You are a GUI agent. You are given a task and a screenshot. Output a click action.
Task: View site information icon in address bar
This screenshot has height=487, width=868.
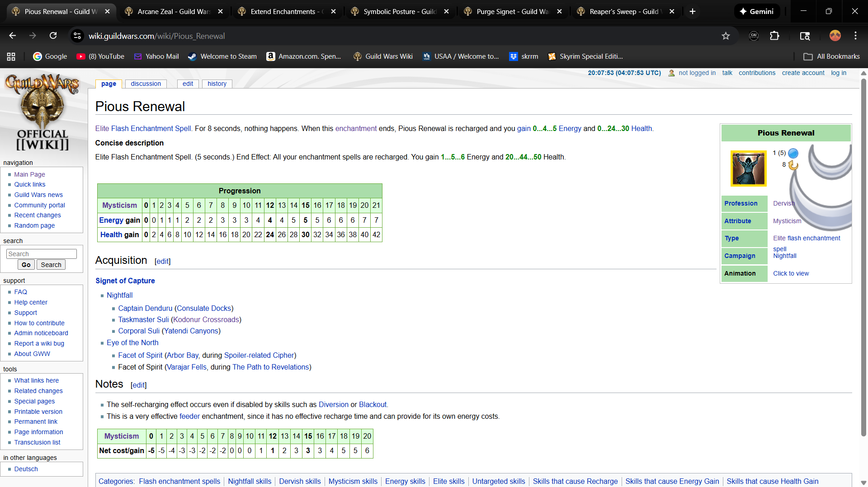(78, 36)
